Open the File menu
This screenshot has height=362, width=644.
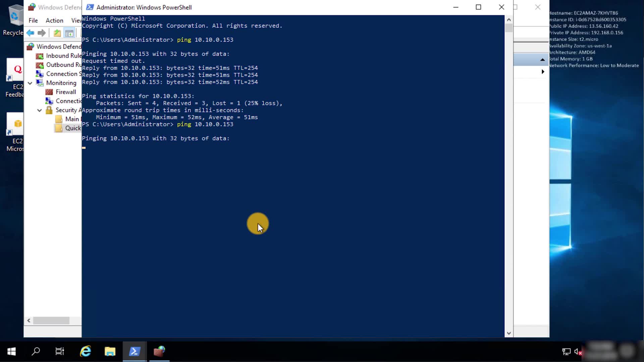[x=33, y=20]
